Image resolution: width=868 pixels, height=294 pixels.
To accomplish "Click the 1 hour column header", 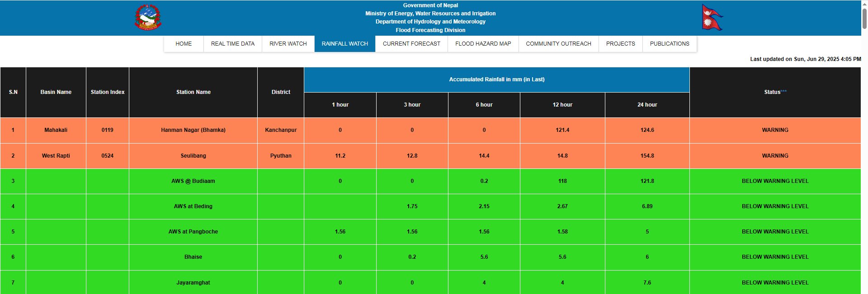I will (340, 105).
